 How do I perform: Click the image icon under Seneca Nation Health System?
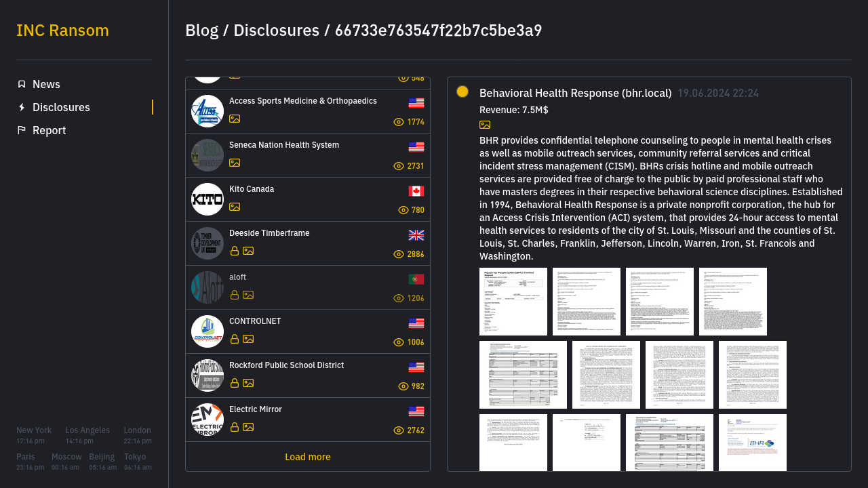pyautogui.click(x=235, y=163)
